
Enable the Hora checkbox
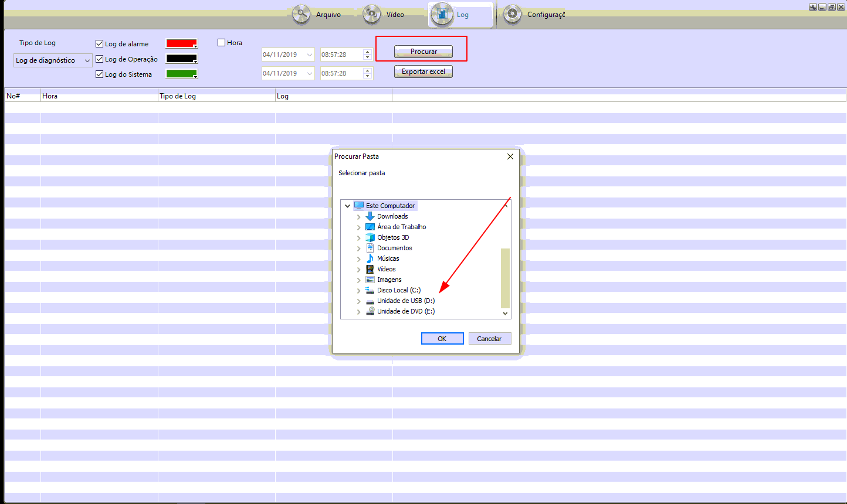click(x=222, y=43)
